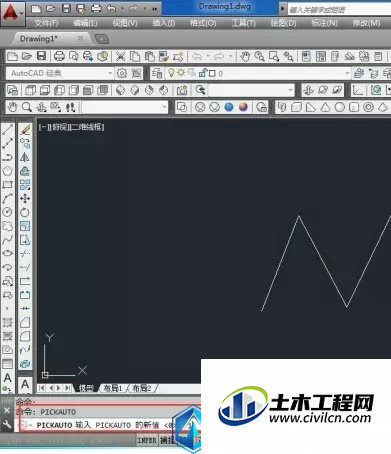
Task: Switch to the 布局2 layout tab
Action: [x=142, y=388]
